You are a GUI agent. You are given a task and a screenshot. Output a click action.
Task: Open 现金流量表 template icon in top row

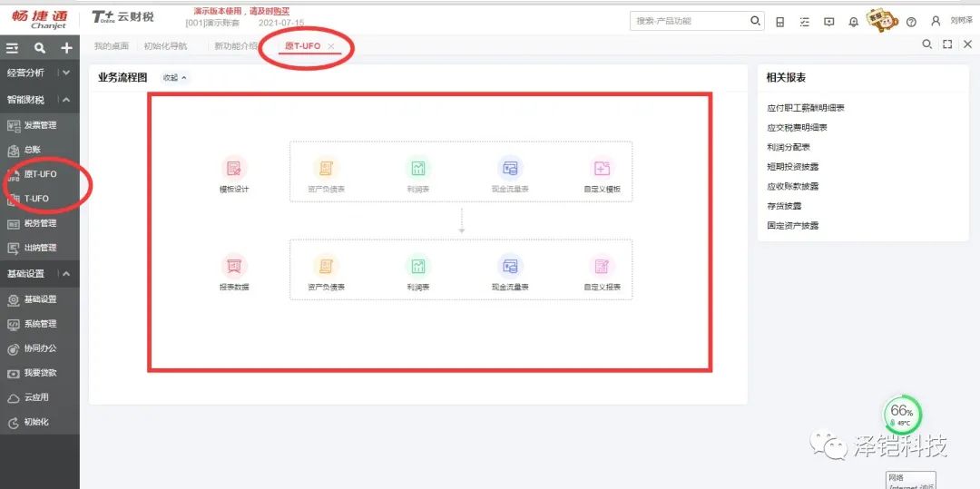[510, 168]
